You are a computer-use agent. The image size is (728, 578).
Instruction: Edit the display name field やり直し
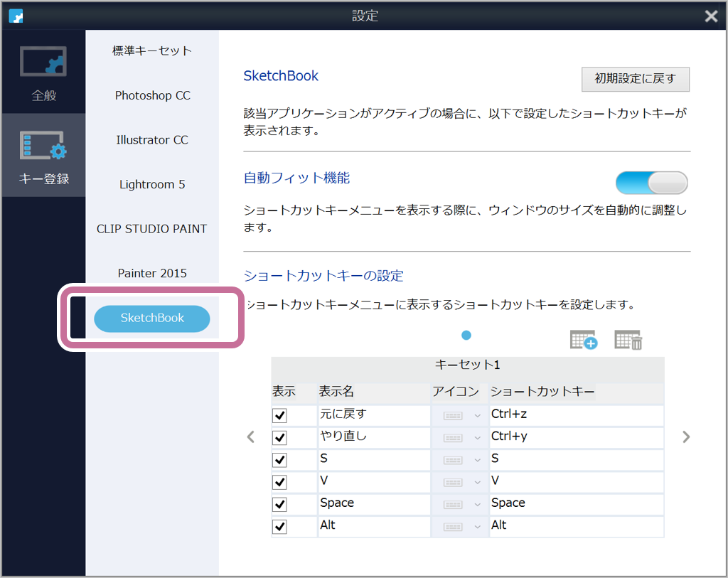click(x=374, y=438)
